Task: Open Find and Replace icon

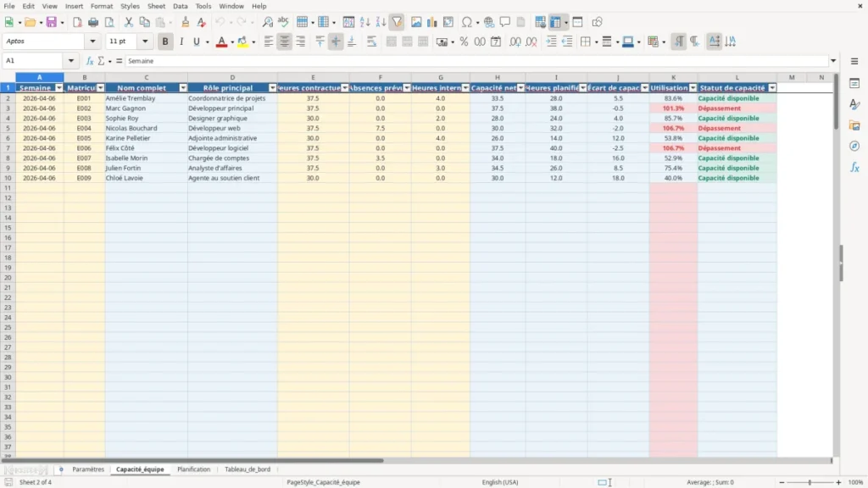Action: [x=267, y=22]
